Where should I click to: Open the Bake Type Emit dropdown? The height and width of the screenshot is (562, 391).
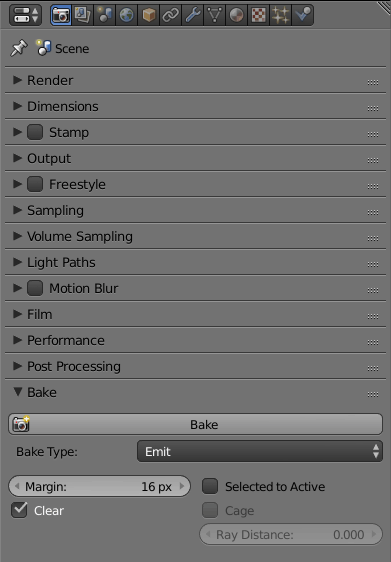[260, 451]
